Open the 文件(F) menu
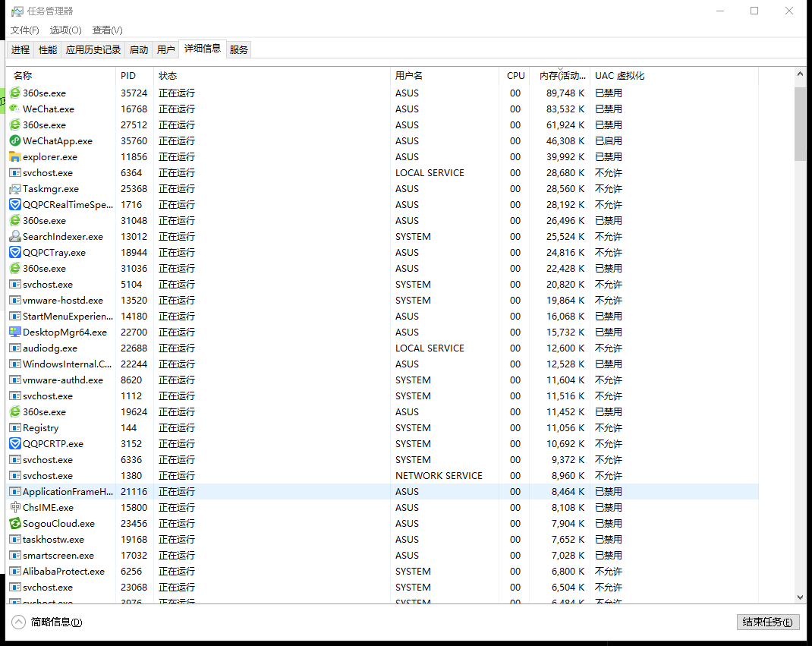812x646 pixels. 24,30
